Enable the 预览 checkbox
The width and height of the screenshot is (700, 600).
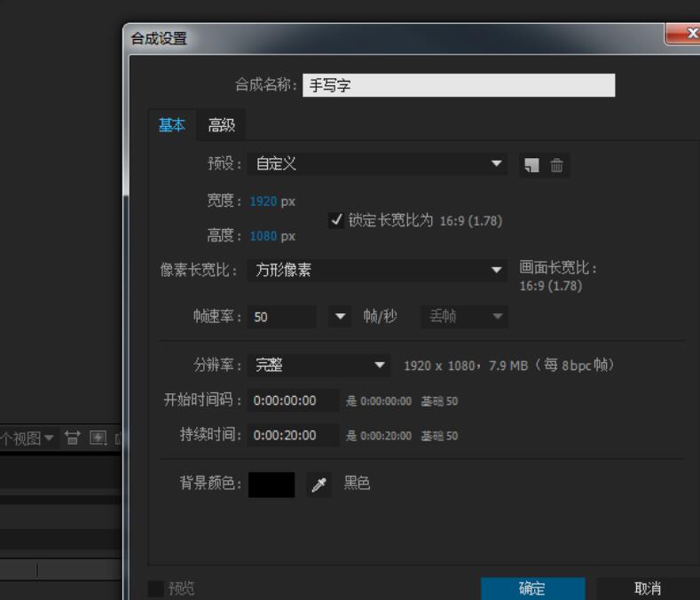click(156, 588)
